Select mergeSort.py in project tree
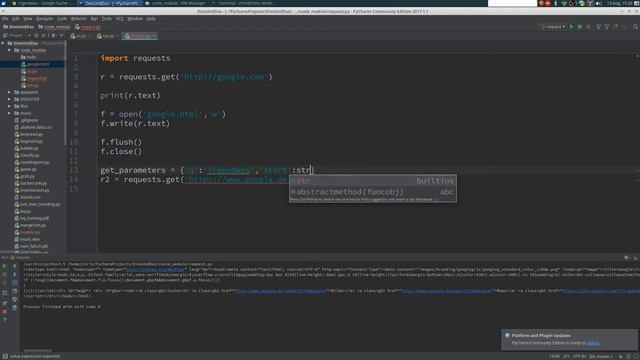Screen dimensions: 640x360 tap(30, 225)
